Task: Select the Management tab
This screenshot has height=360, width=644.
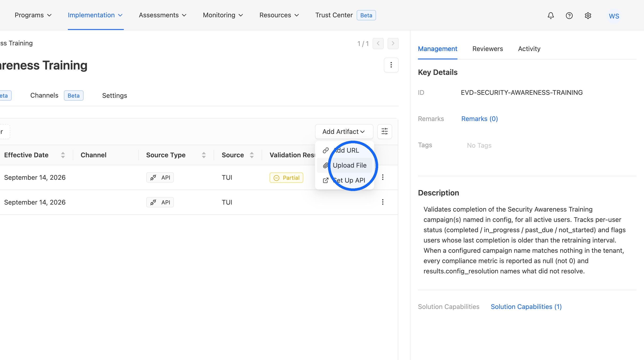Action: pyautogui.click(x=438, y=49)
